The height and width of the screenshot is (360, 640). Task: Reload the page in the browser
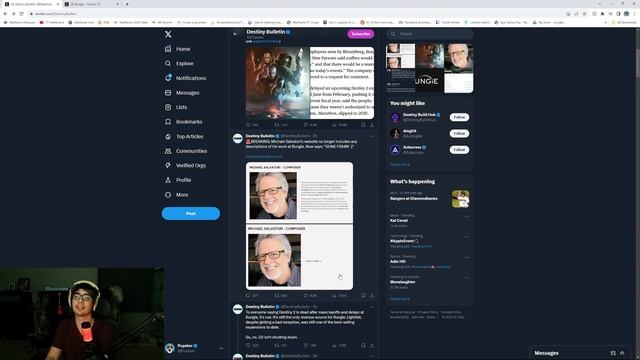click(x=21, y=13)
